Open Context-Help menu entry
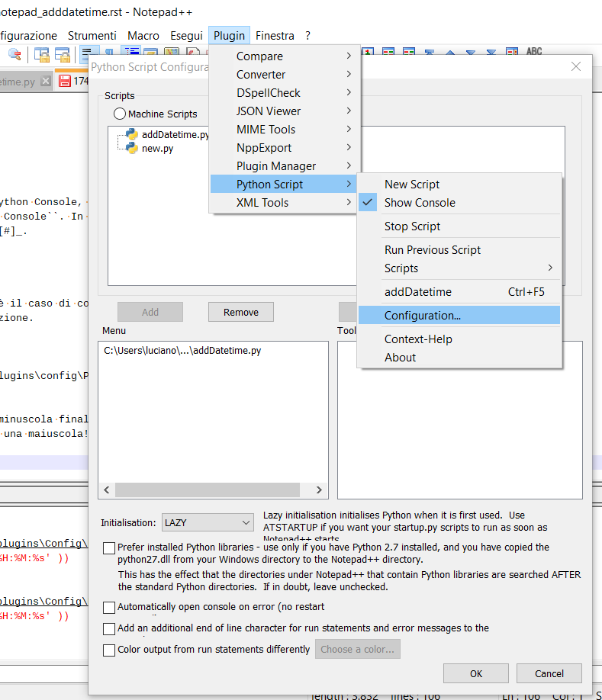The width and height of the screenshot is (602, 700). [x=459, y=339]
